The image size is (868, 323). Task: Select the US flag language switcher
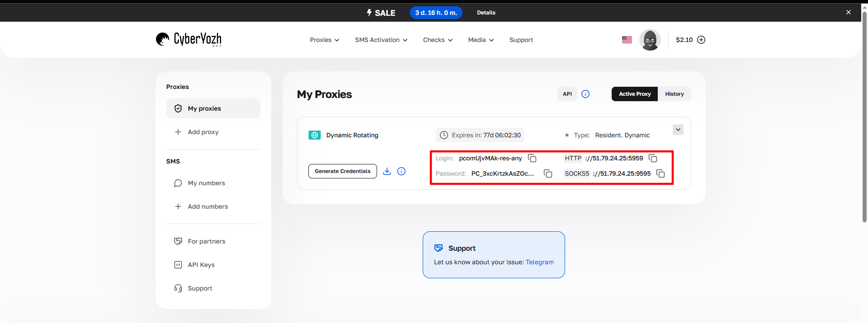click(627, 40)
